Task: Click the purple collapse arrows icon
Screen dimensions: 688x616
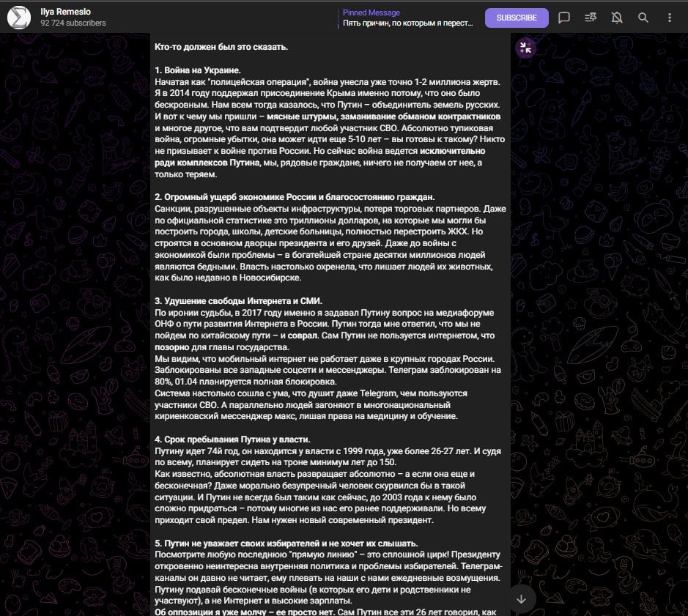Action: pyautogui.click(x=525, y=48)
